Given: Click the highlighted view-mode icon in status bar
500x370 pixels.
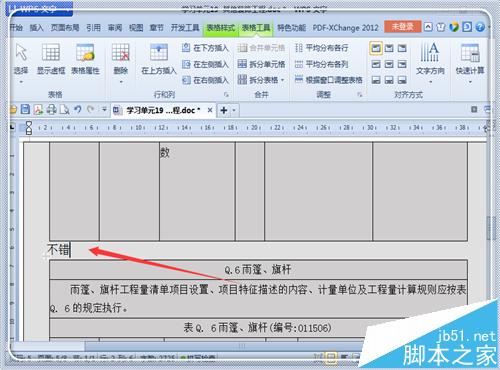Looking at the screenshot, I should point(331,358).
